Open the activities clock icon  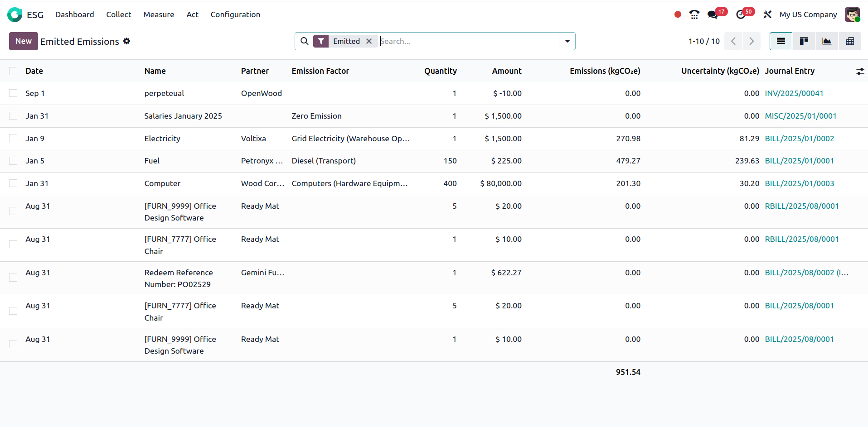pos(741,14)
